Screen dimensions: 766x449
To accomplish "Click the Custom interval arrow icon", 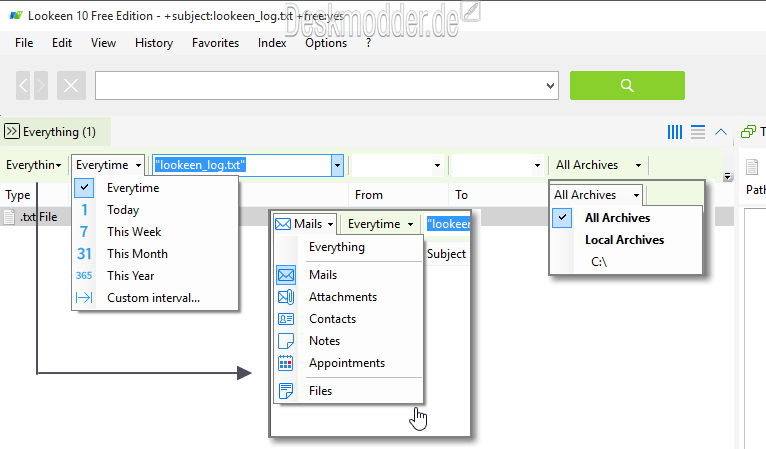I will [x=84, y=298].
